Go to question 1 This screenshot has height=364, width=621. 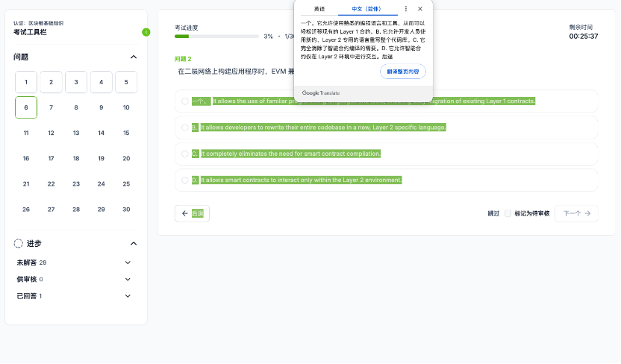[x=26, y=82]
